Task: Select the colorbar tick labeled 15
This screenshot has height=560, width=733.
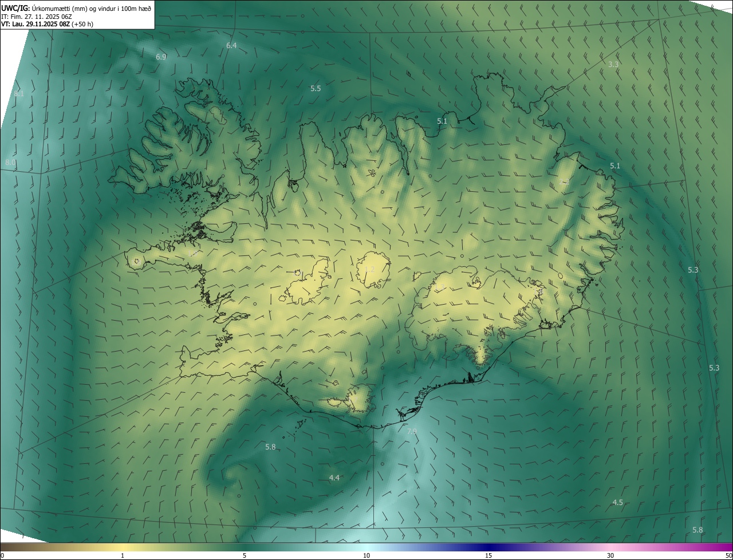Action: click(488, 555)
